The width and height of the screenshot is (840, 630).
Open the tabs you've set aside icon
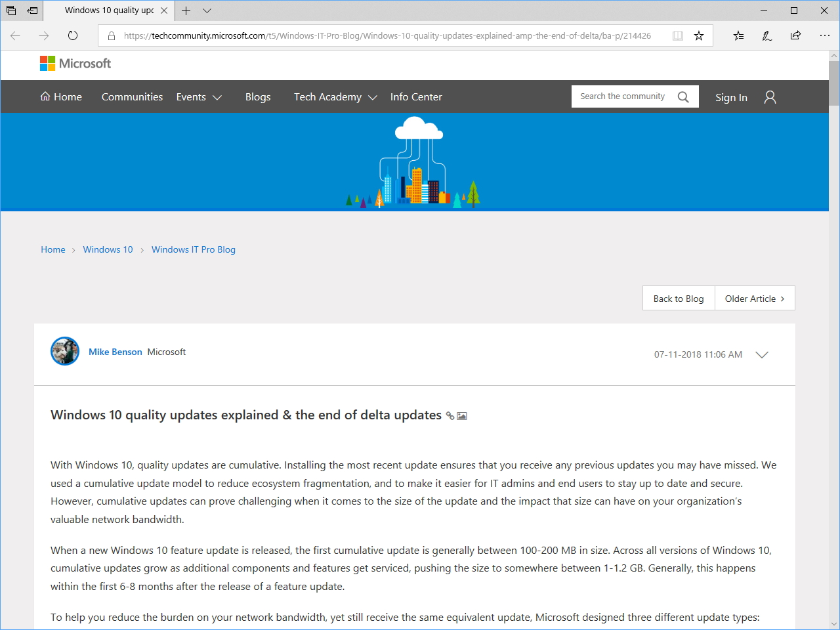pyautogui.click(x=11, y=10)
